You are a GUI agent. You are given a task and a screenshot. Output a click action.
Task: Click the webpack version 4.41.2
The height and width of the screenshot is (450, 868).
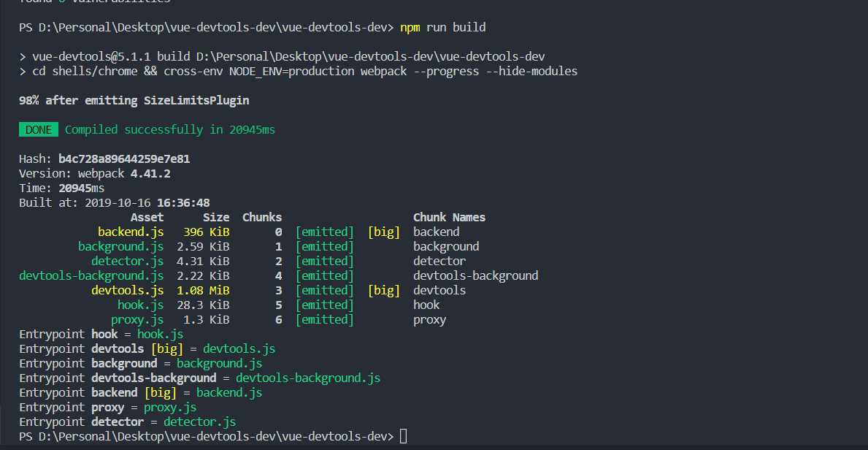point(150,174)
